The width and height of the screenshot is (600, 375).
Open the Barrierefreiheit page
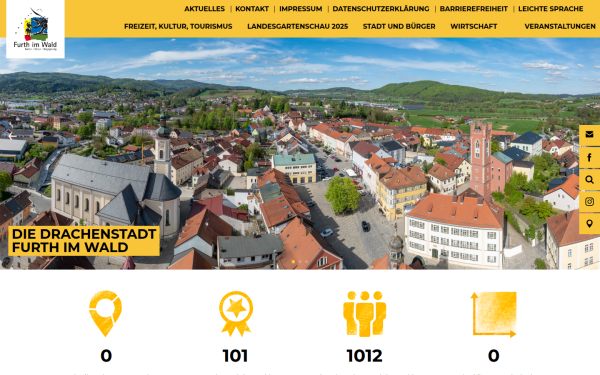pos(473,8)
